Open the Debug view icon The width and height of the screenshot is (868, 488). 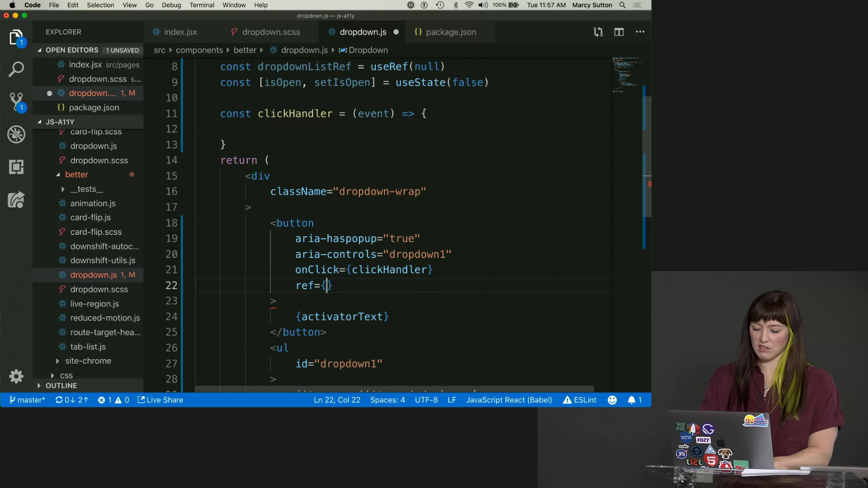[16, 135]
